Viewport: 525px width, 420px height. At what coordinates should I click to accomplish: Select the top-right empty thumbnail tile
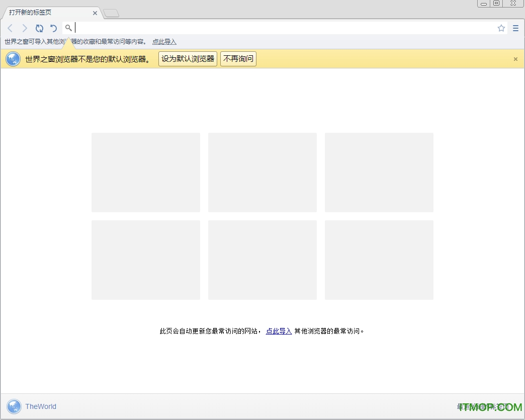[379, 173]
